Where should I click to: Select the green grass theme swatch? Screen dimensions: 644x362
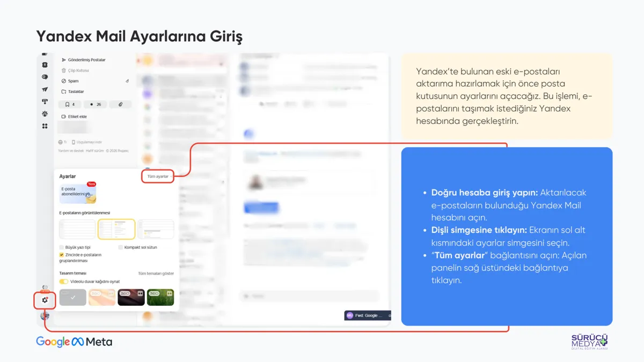[161, 298]
